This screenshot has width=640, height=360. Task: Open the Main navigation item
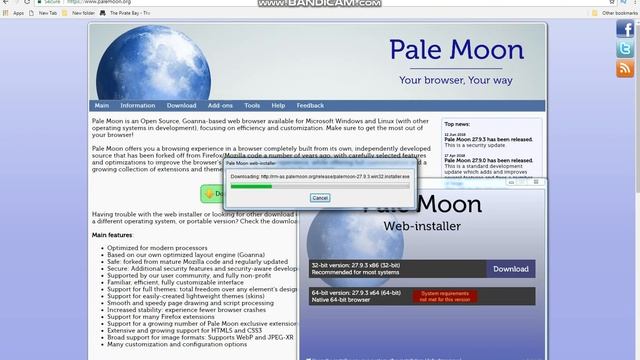(x=102, y=105)
